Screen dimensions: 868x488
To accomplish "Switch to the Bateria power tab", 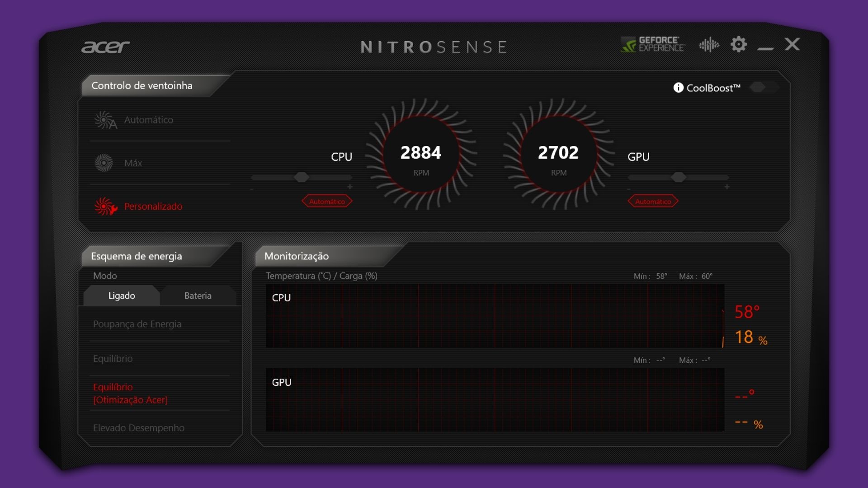I will 198,296.
